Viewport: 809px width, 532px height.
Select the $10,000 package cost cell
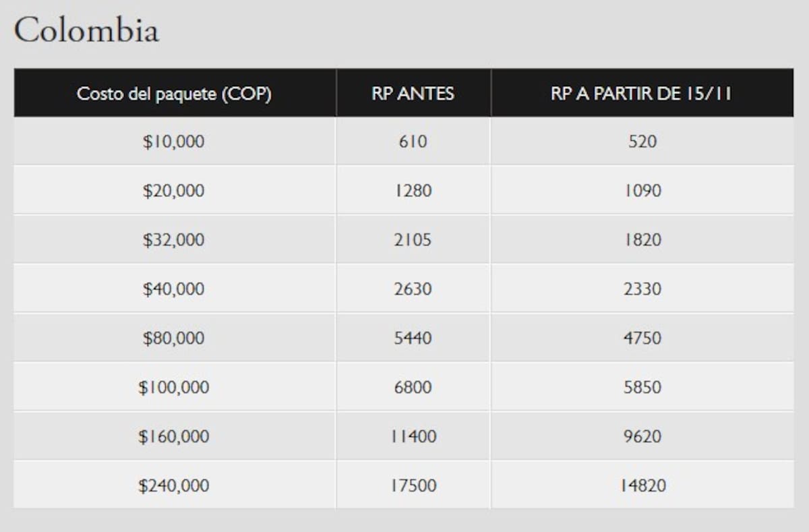[x=174, y=142]
